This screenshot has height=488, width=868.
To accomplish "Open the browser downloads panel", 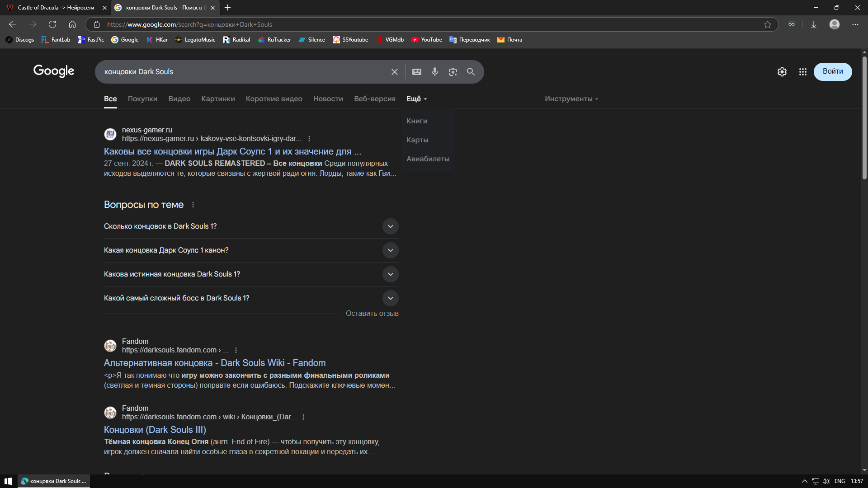I will [x=814, y=24].
